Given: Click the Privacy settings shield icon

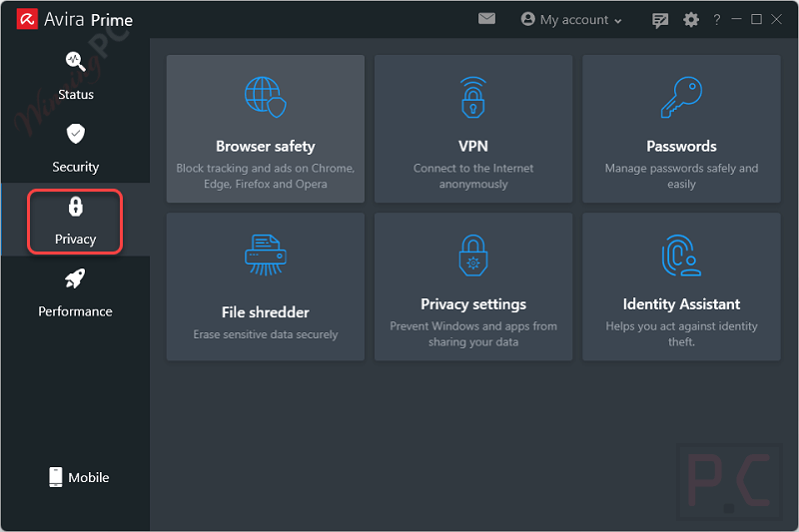Looking at the screenshot, I should point(473,256).
